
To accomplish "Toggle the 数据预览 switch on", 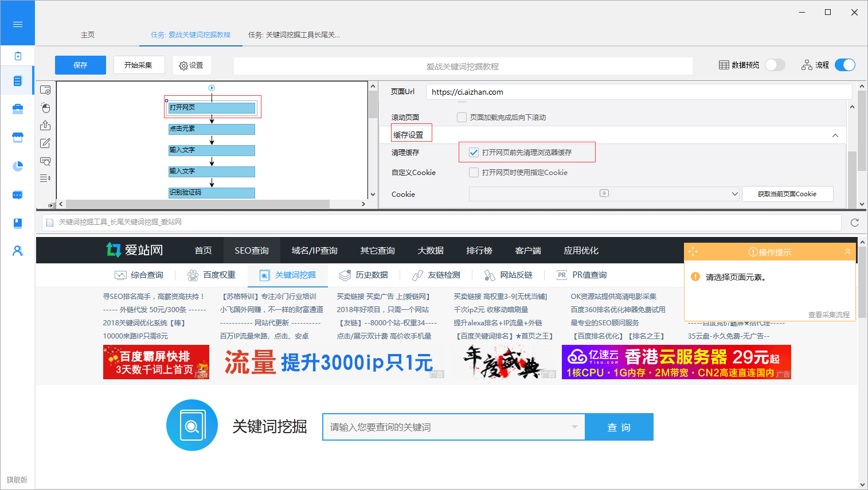I will 775,65.
